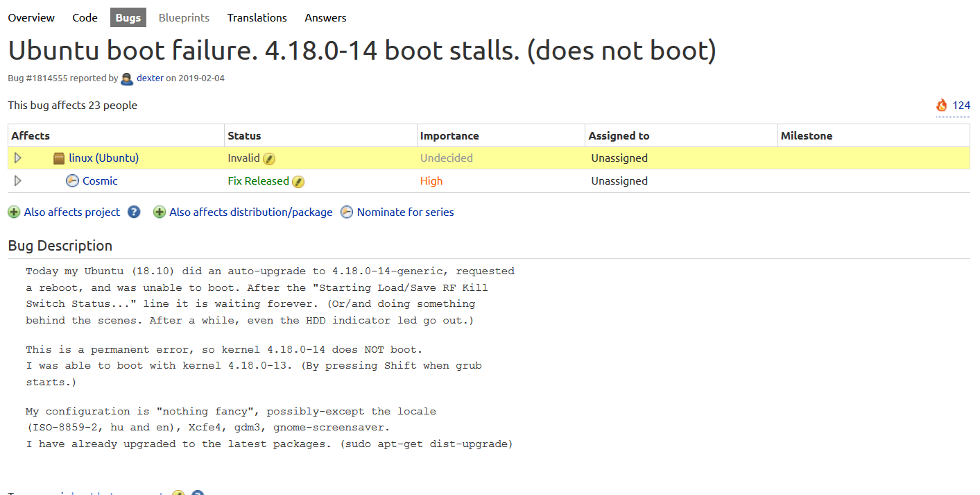Click the bug heat flame icon

pyautogui.click(x=941, y=106)
